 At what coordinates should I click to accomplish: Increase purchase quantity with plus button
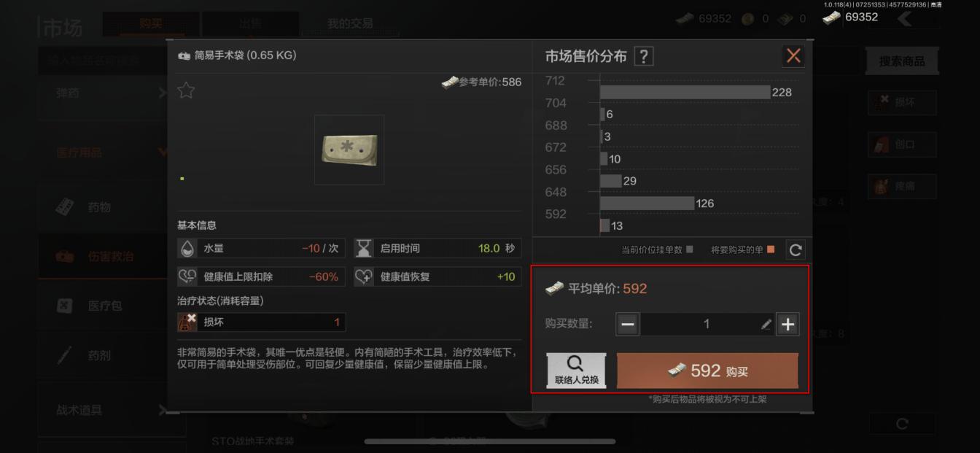click(x=787, y=324)
